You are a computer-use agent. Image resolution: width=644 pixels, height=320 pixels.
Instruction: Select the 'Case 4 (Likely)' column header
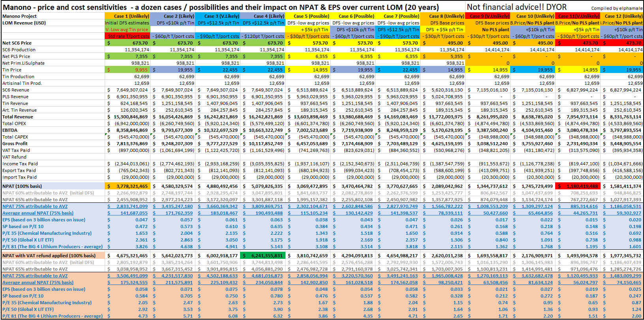263,16
